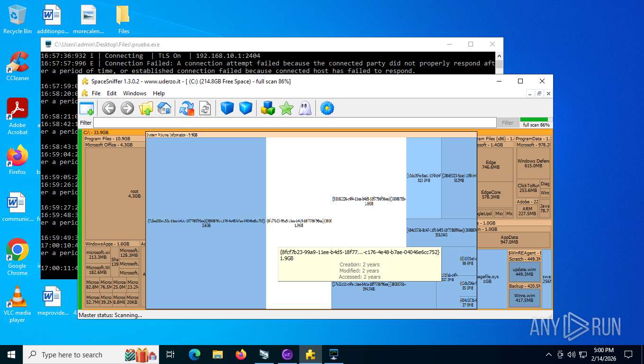The image size is (644, 364).
Task: Select the update.wim 449.3MB block
Action: (x=524, y=272)
